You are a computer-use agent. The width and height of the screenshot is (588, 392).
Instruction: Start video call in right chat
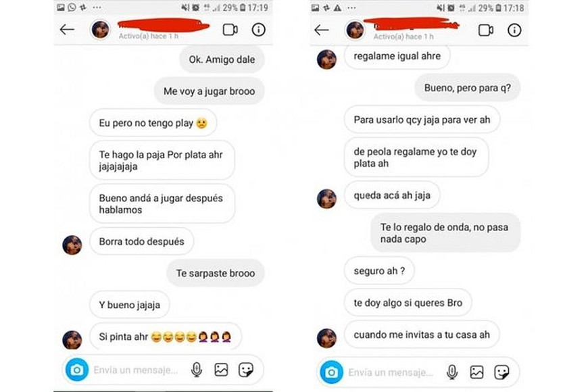tap(486, 30)
